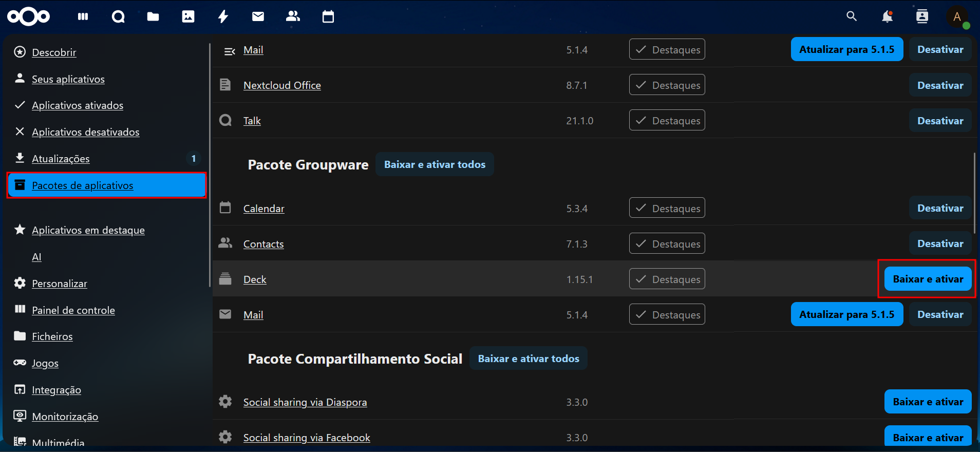Screen dimensions: 980x452
Task: Click the Diaspora sharing gear icon
Action: [225, 401]
